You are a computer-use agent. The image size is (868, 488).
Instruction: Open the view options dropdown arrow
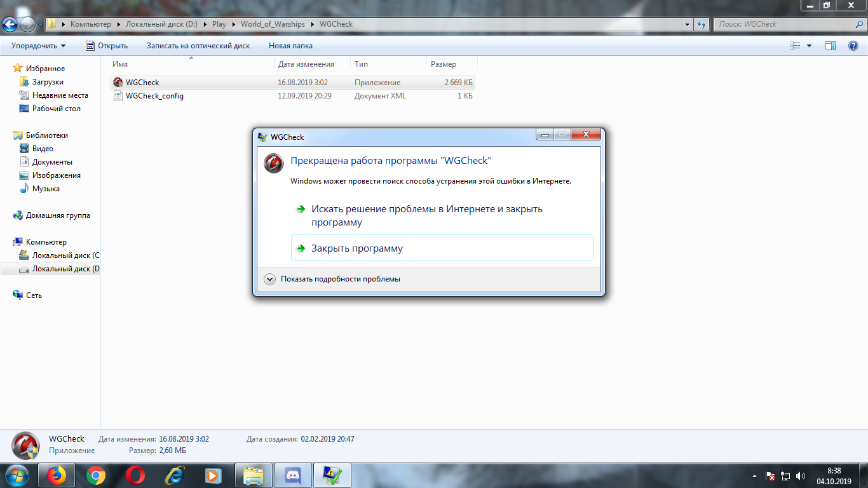pos(809,46)
